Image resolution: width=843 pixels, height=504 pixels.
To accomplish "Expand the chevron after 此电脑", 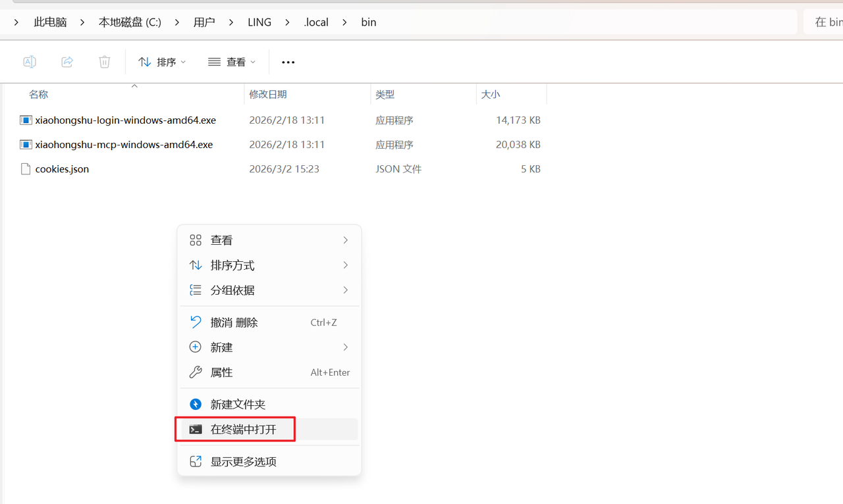I will point(82,22).
